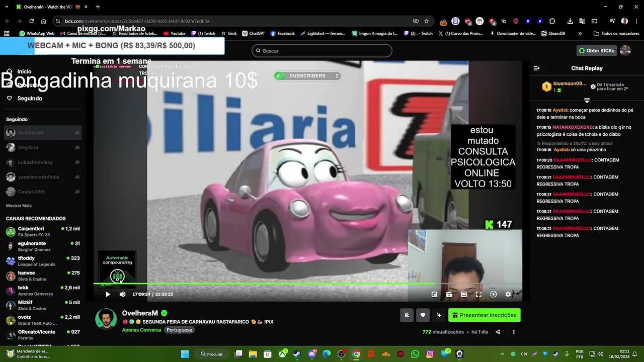Viewport: 644px width, 362px height.
Task: Click in the Buscar search field
Action: point(322,51)
